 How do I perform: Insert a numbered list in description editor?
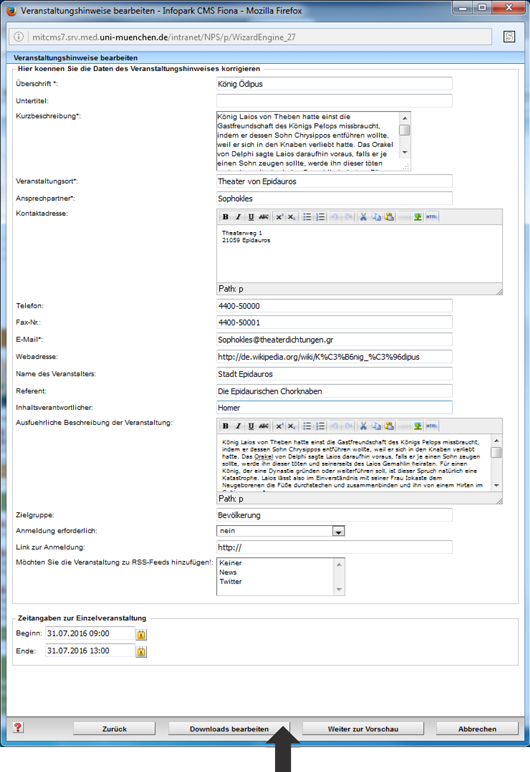click(x=320, y=426)
